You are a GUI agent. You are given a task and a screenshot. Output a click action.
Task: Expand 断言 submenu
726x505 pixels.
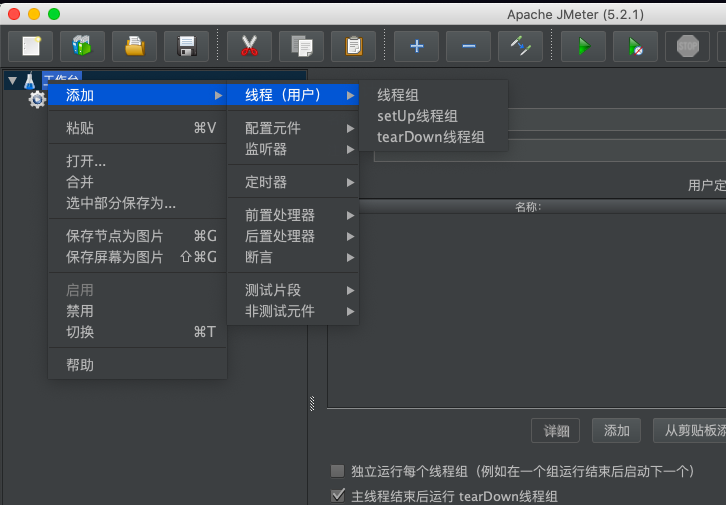pos(293,257)
